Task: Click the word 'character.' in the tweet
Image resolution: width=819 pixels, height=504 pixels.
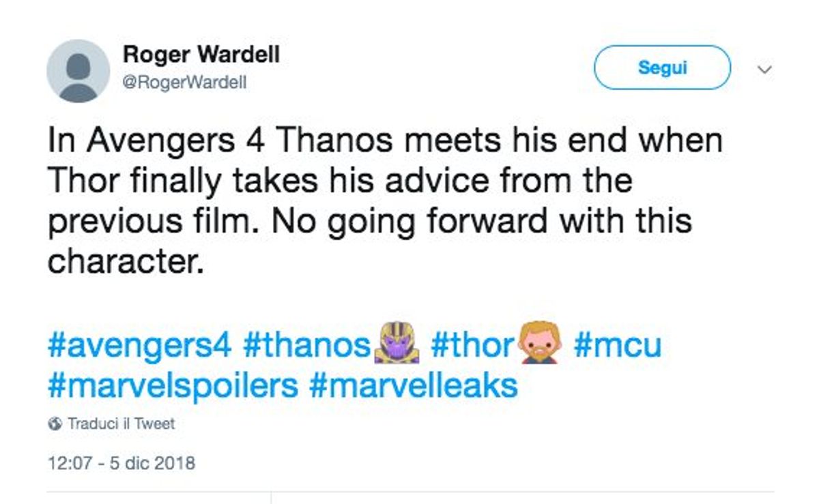Action: (x=126, y=261)
